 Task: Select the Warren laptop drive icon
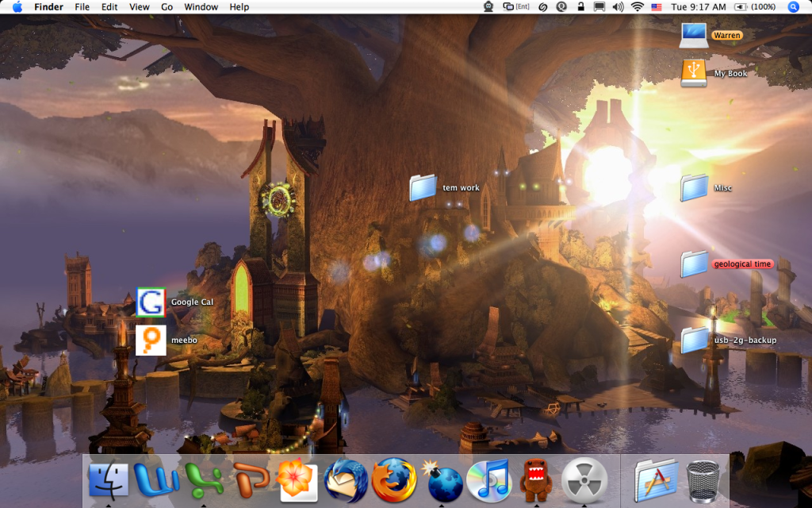coord(693,35)
